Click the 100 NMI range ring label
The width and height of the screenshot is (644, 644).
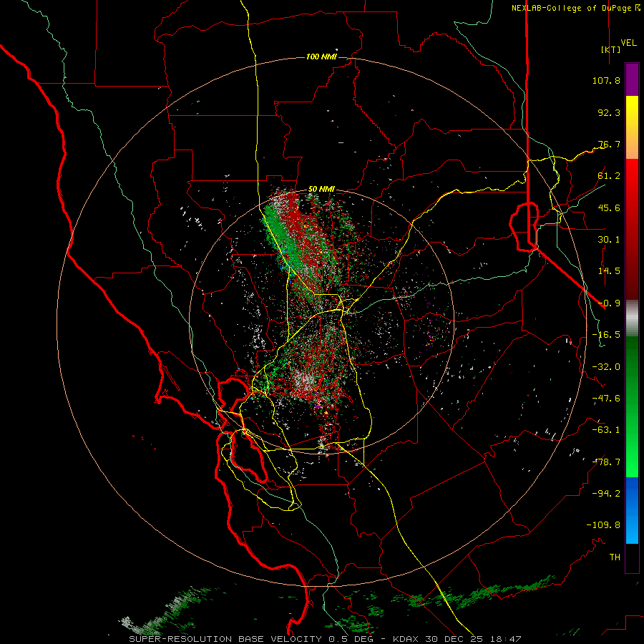tap(321, 57)
